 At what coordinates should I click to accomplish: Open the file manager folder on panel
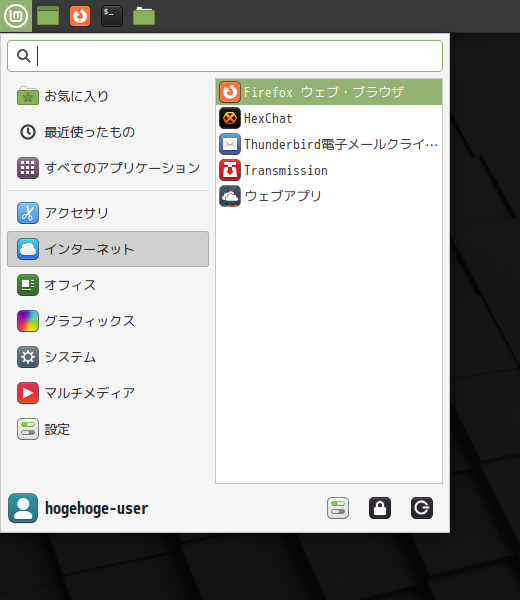pyautogui.click(x=144, y=16)
